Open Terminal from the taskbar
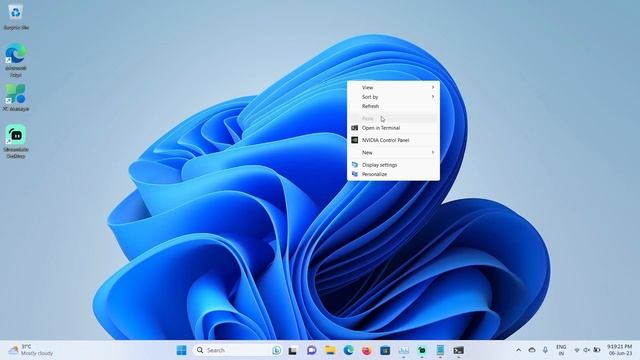The width and height of the screenshot is (640, 360). 458,350
